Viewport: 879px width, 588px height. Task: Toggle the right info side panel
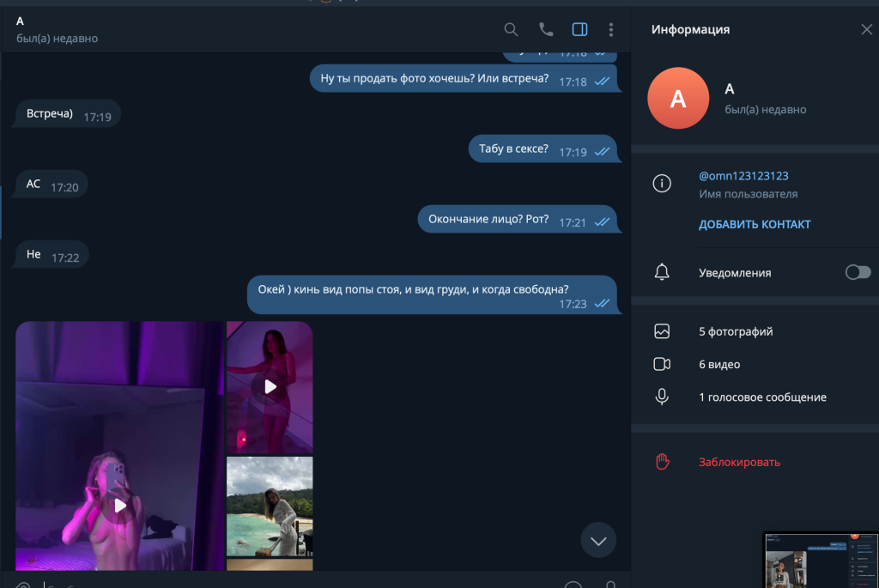pos(579,30)
